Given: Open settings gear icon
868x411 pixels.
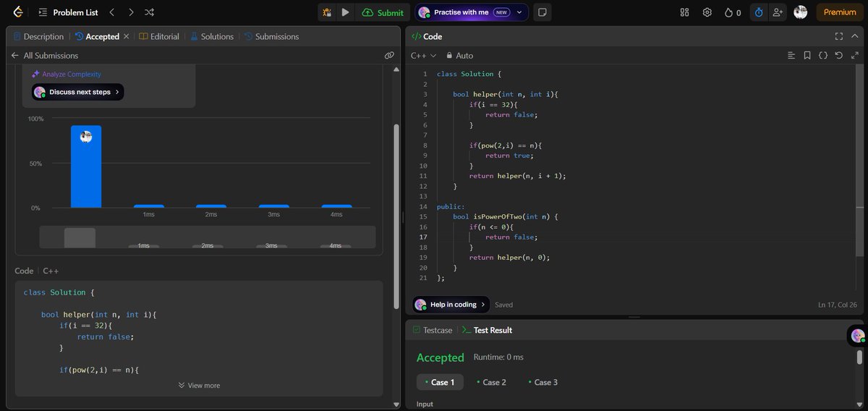Looking at the screenshot, I should tap(707, 12).
